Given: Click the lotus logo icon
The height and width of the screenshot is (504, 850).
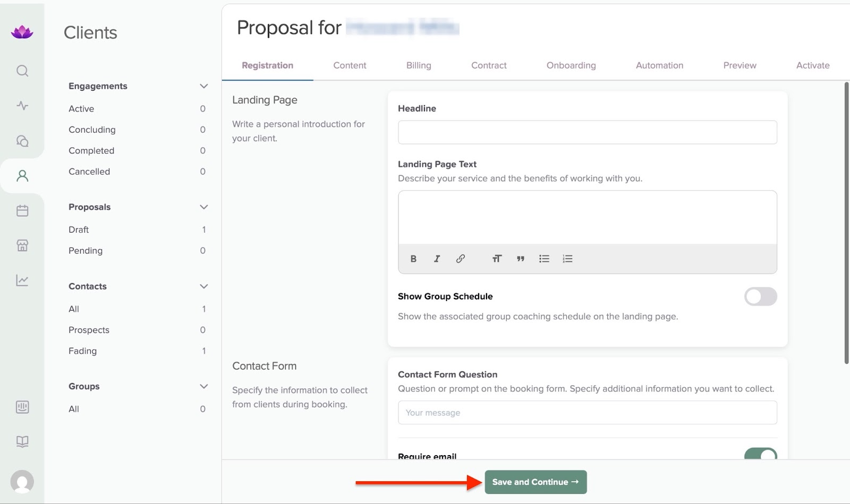Looking at the screenshot, I should (22, 32).
